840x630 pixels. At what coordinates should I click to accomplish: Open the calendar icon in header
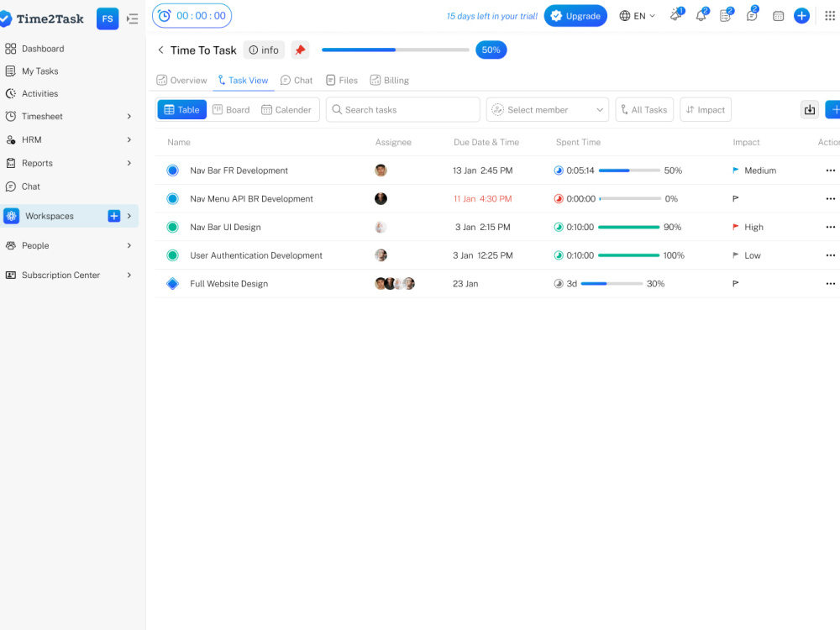pyautogui.click(x=778, y=16)
